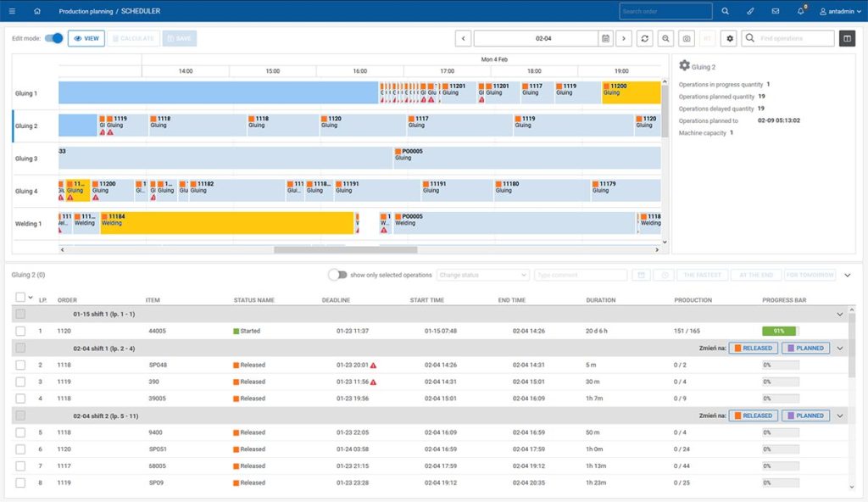Viewport: 868px width, 502px height.
Task: Expand options chevron beside FOR TOMORROW
Action: pyautogui.click(x=848, y=275)
